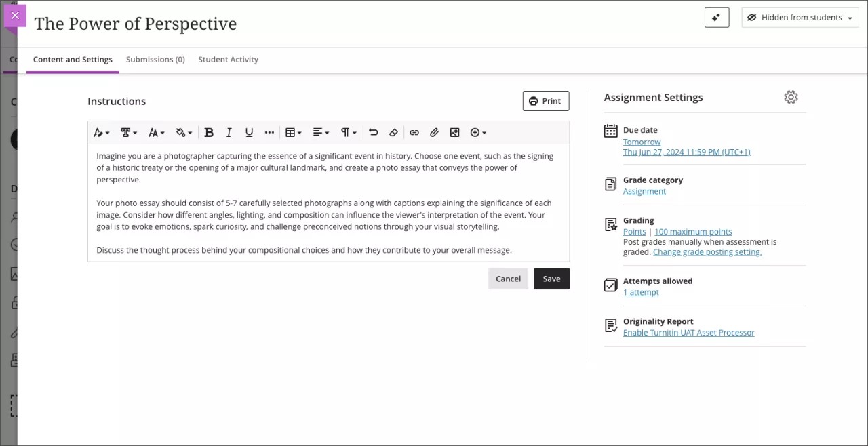Open the text alignment dropdown
The width and height of the screenshot is (868, 446).
(x=320, y=132)
